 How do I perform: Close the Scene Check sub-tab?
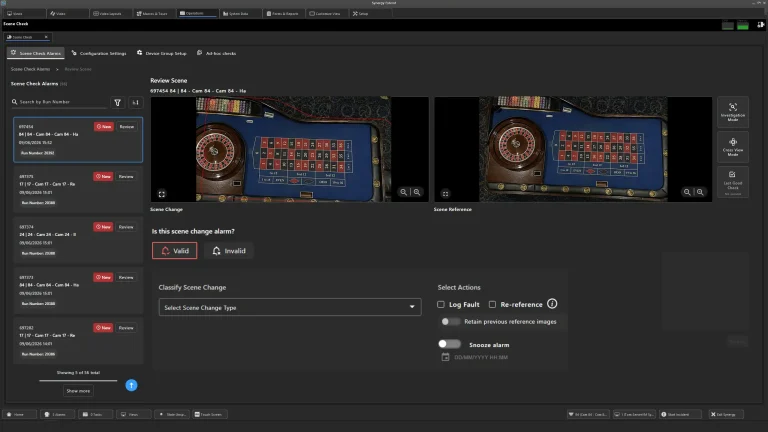pos(46,37)
